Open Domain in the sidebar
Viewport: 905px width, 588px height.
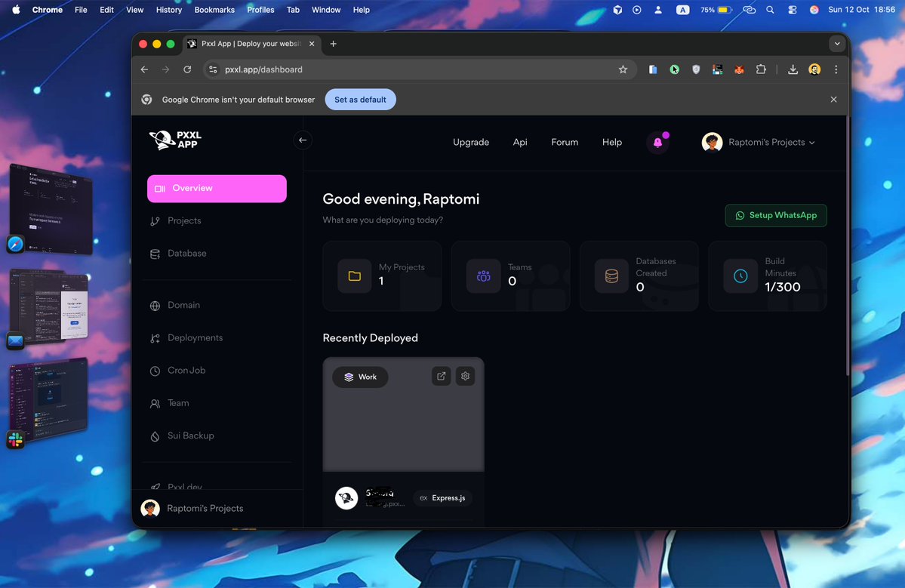183,305
